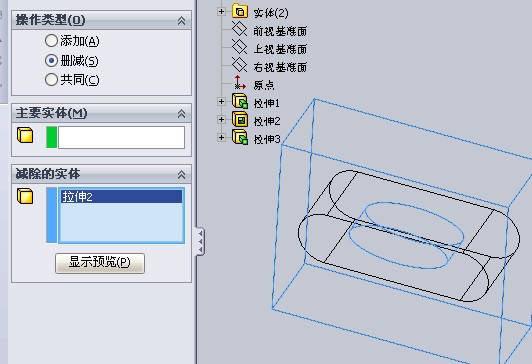The image size is (532, 364).
Task: Click the main body selection box
Action: pos(121,137)
